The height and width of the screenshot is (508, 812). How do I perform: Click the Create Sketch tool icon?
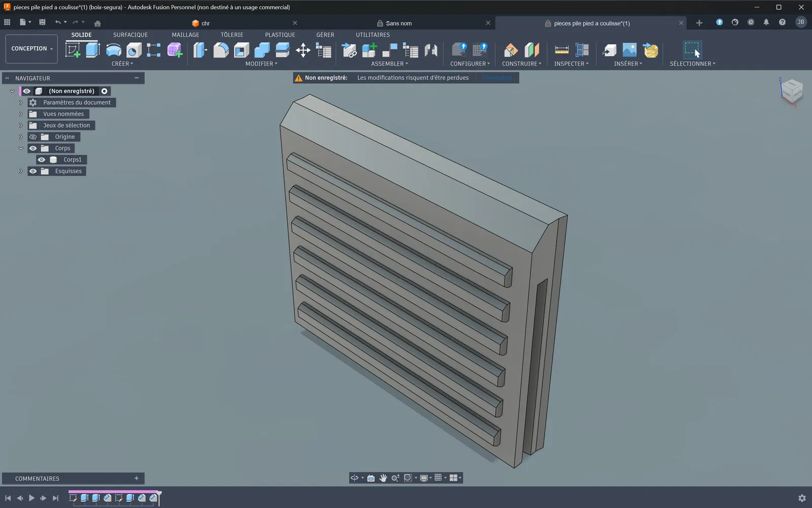[x=73, y=50]
